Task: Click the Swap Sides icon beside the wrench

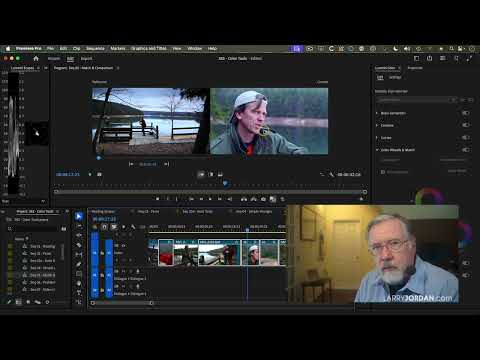Action: click(x=322, y=174)
